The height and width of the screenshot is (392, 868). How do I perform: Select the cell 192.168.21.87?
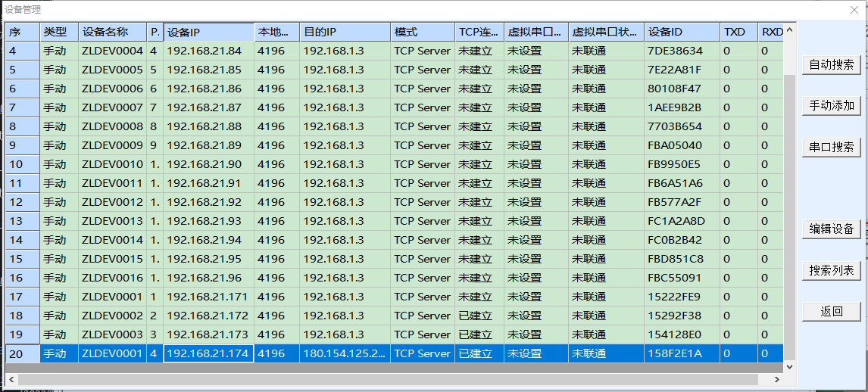(x=209, y=107)
